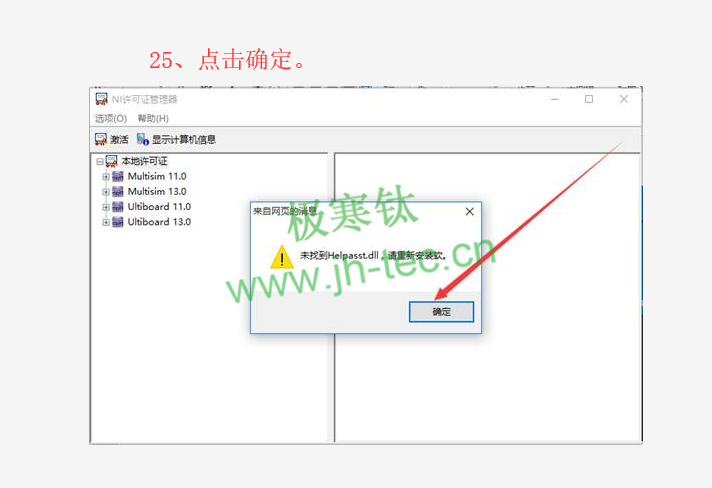Image resolution: width=712 pixels, height=488 pixels.
Task: Close the 来自网页的消息 dialog with X
Action: [470, 212]
